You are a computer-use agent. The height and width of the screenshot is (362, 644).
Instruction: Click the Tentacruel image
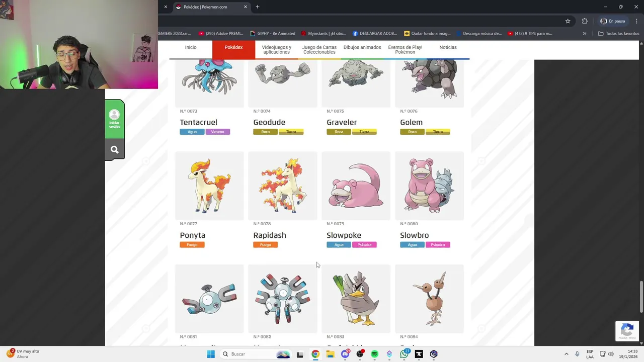(x=209, y=83)
